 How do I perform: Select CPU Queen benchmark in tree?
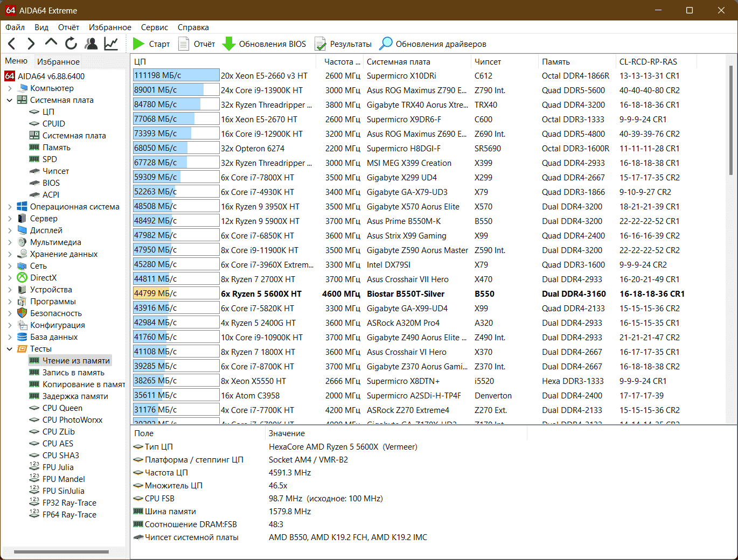pos(62,408)
